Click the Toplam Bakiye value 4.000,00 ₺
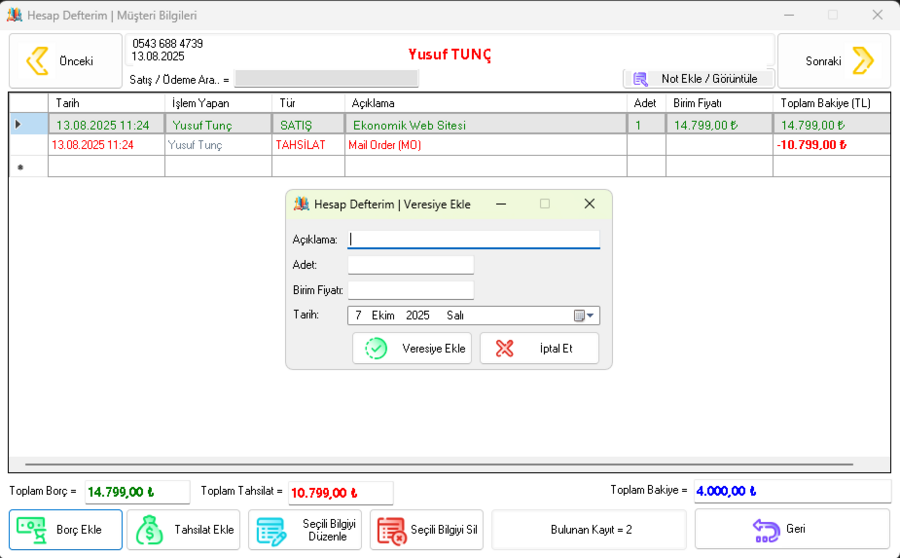900x558 pixels. click(x=792, y=491)
